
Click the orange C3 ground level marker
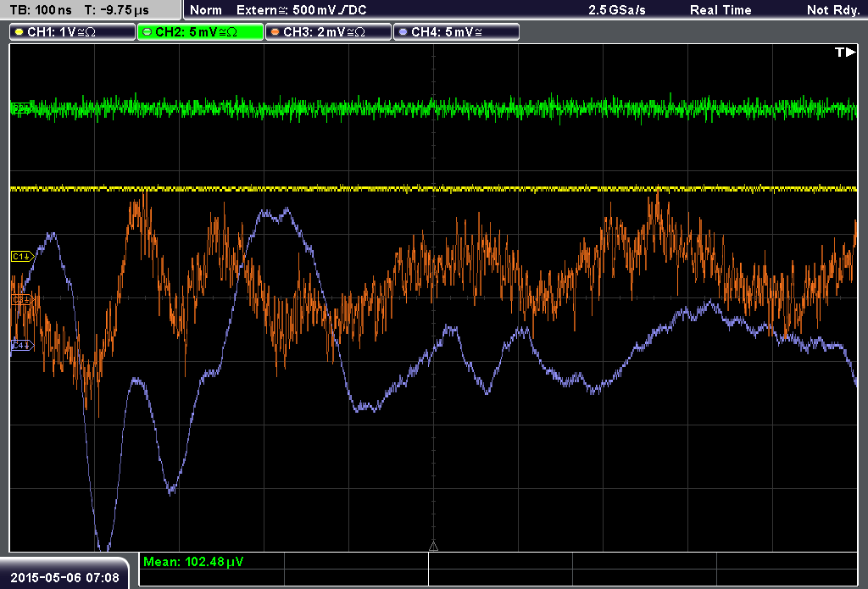22,299
